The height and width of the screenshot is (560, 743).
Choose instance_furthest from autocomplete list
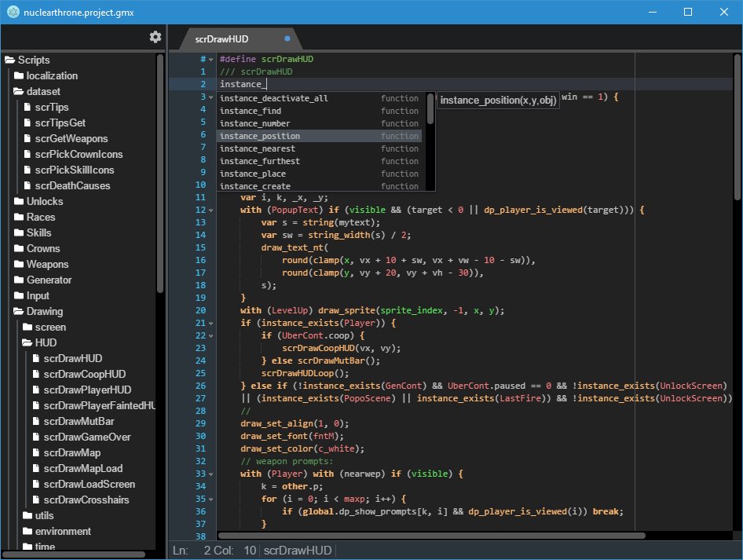(x=320, y=161)
